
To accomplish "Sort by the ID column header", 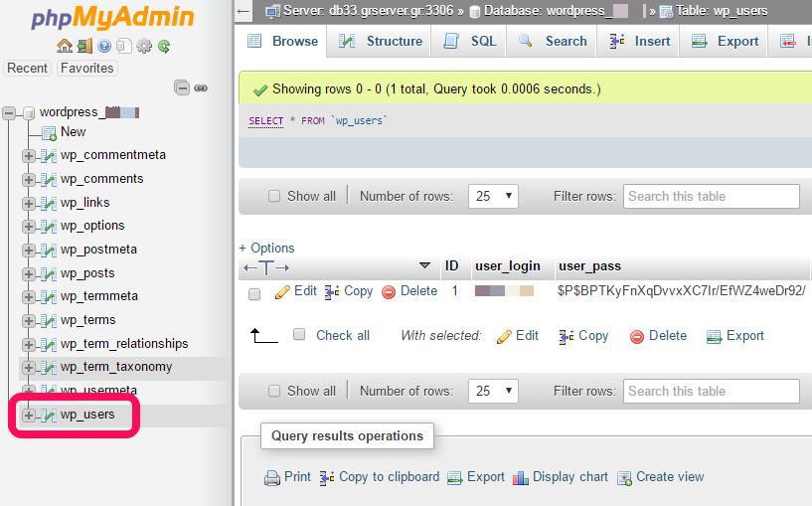I will point(451,266).
